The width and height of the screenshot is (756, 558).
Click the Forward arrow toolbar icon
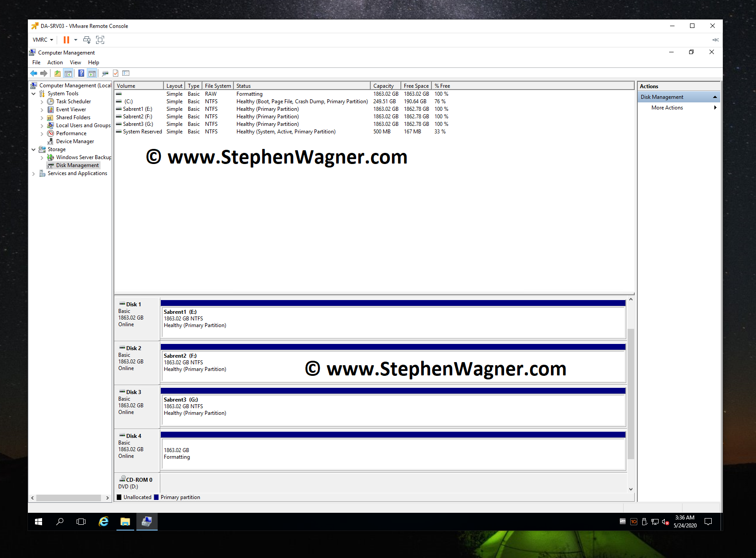click(43, 73)
